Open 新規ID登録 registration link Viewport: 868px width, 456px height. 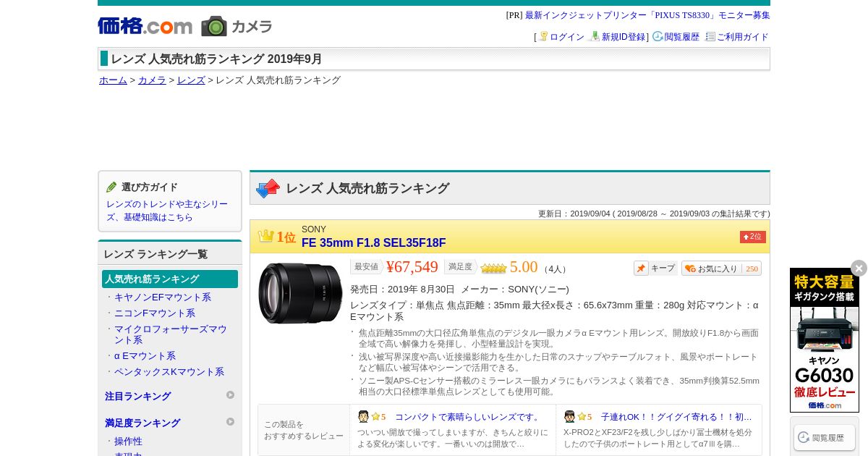pyautogui.click(x=624, y=37)
